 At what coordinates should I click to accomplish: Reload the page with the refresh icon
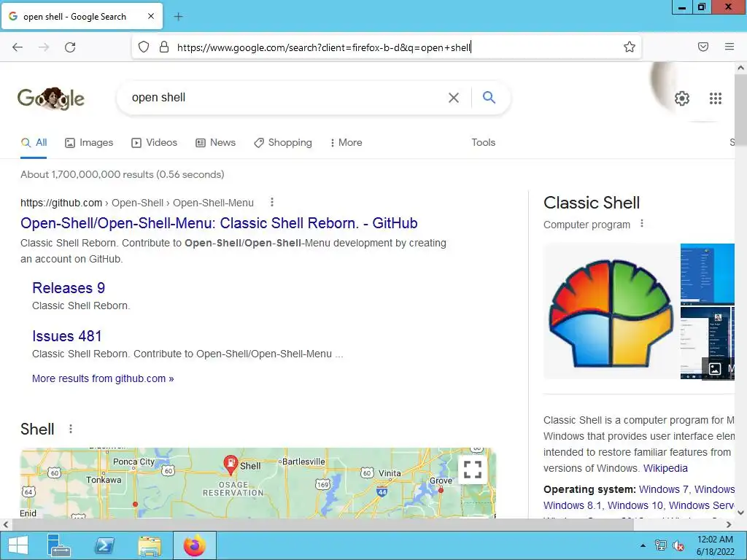click(x=70, y=47)
